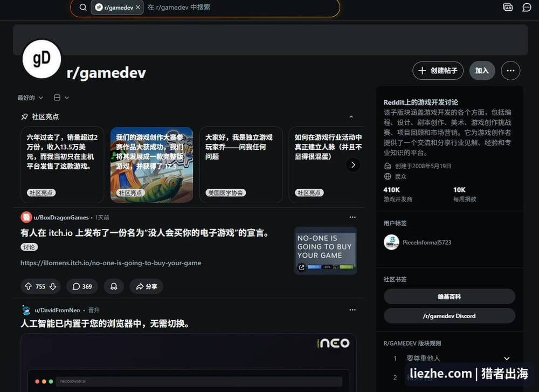The image size is (539, 392).
Task: Open the 最好的 sort dropdown
Action: pos(30,98)
